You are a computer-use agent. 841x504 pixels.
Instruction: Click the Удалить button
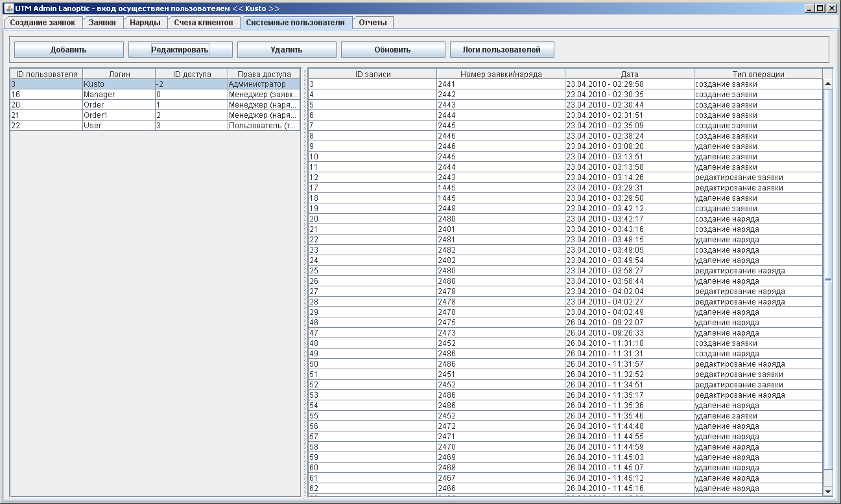point(287,50)
